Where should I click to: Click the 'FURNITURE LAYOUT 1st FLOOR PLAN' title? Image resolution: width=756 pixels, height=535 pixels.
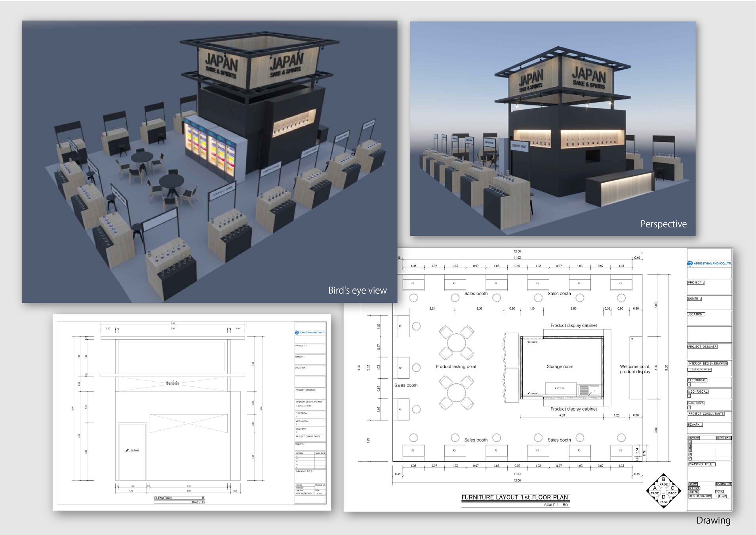514,497
